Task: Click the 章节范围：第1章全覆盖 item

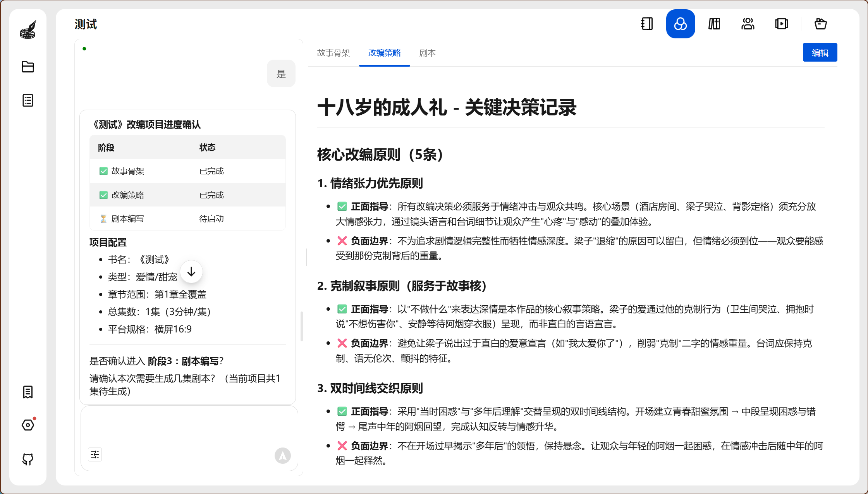Action: [x=157, y=294]
